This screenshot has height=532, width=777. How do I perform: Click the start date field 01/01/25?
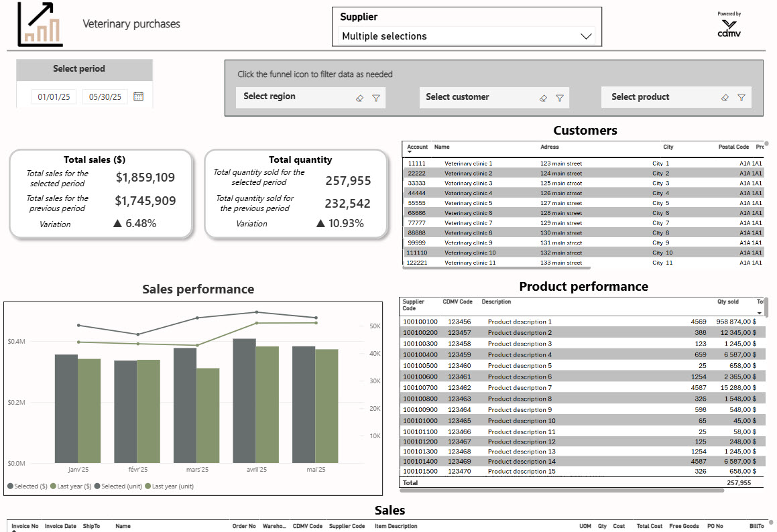click(54, 97)
